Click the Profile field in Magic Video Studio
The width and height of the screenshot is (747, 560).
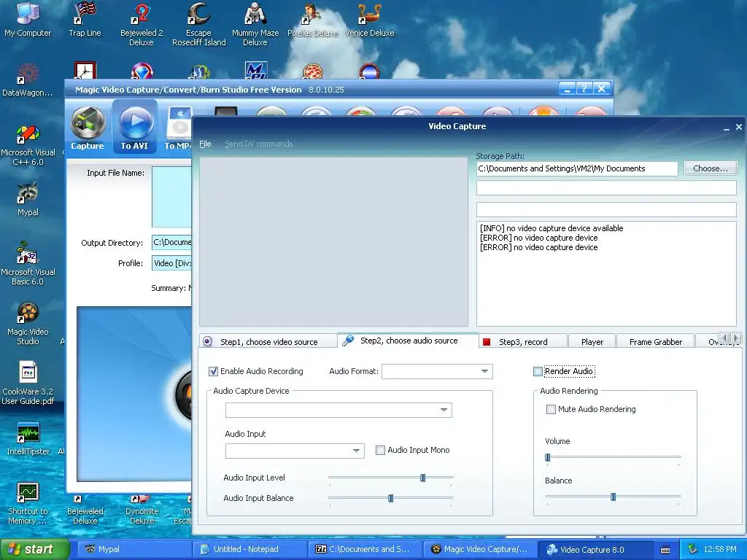171,262
